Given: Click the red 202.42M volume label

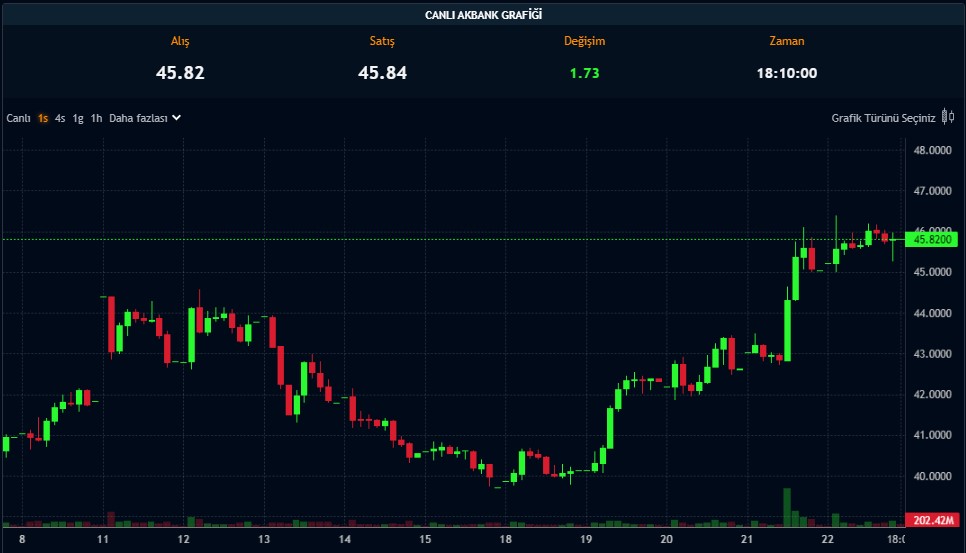Looking at the screenshot, I should point(931,520).
